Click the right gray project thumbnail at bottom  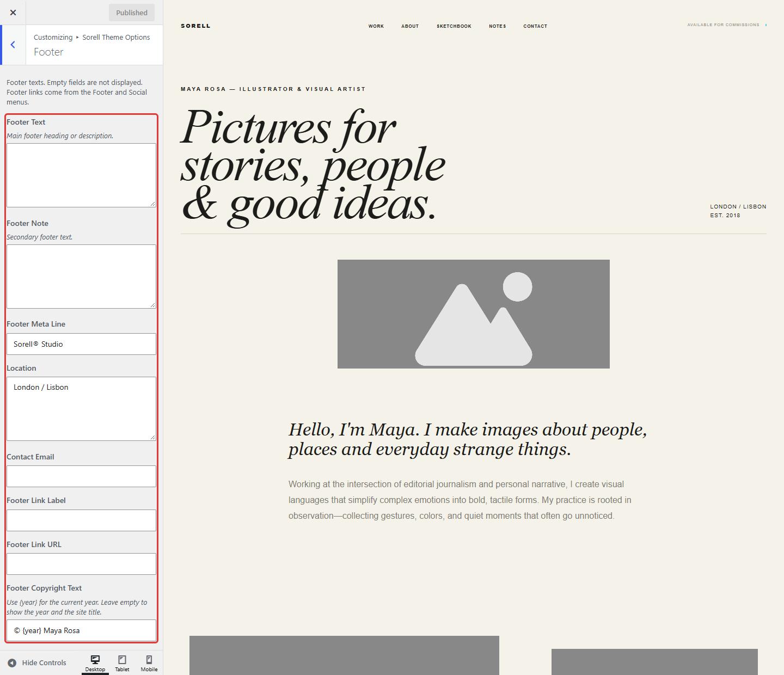tap(654, 662)
